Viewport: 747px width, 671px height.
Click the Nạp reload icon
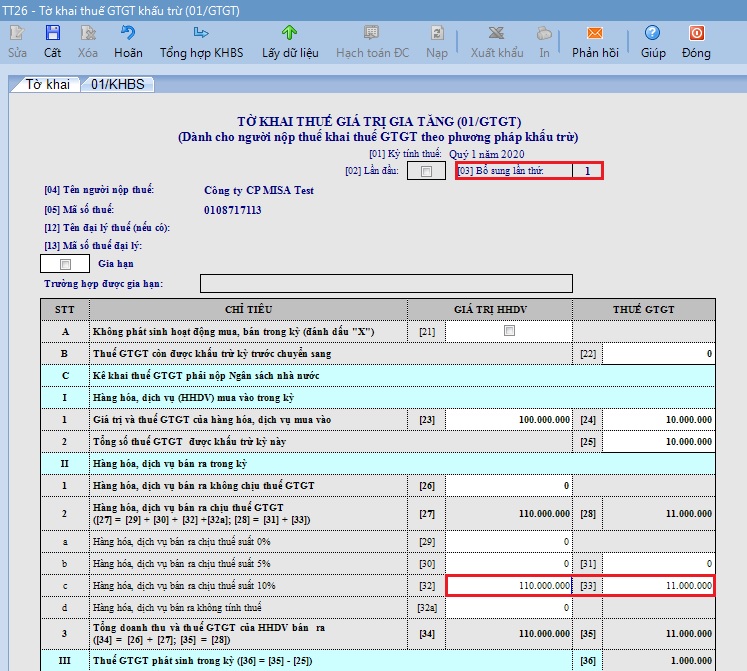(437, 33)
